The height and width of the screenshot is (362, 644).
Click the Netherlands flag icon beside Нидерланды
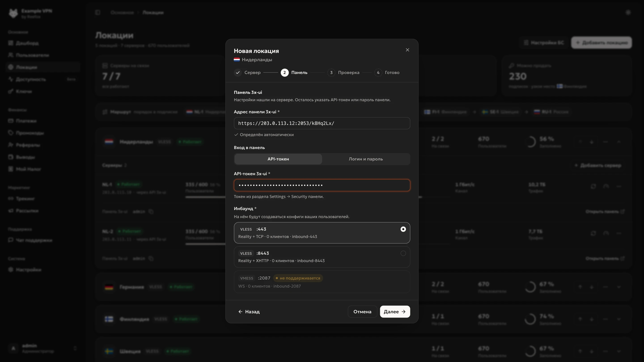click(237, 60)
